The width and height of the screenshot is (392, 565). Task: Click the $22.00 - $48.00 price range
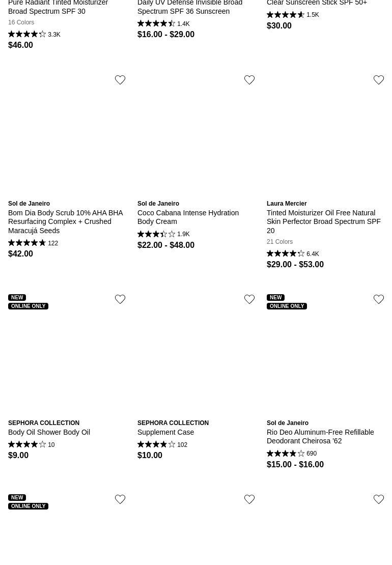[166, 245]
